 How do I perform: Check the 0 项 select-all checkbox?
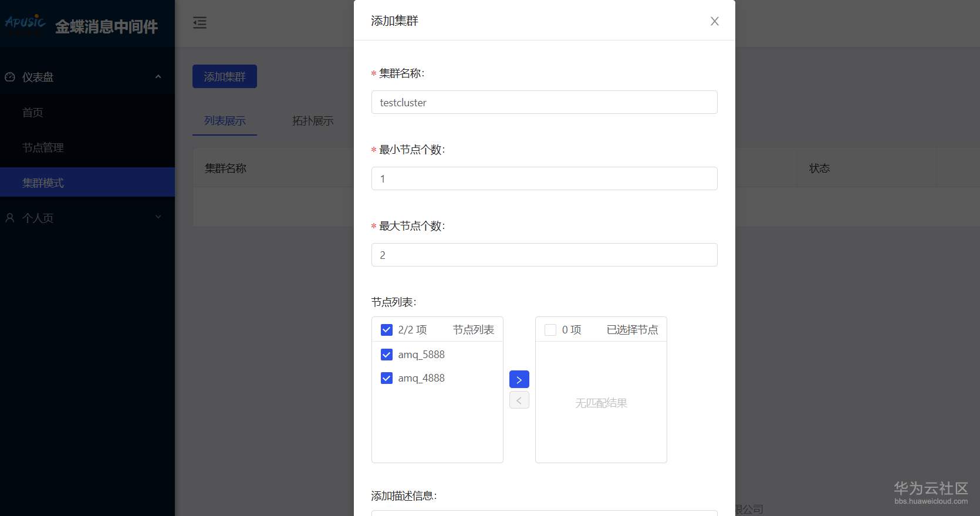click(550, 330)
